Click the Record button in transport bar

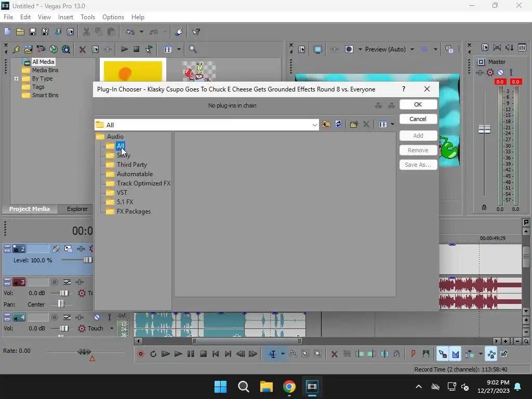[141, 354]
